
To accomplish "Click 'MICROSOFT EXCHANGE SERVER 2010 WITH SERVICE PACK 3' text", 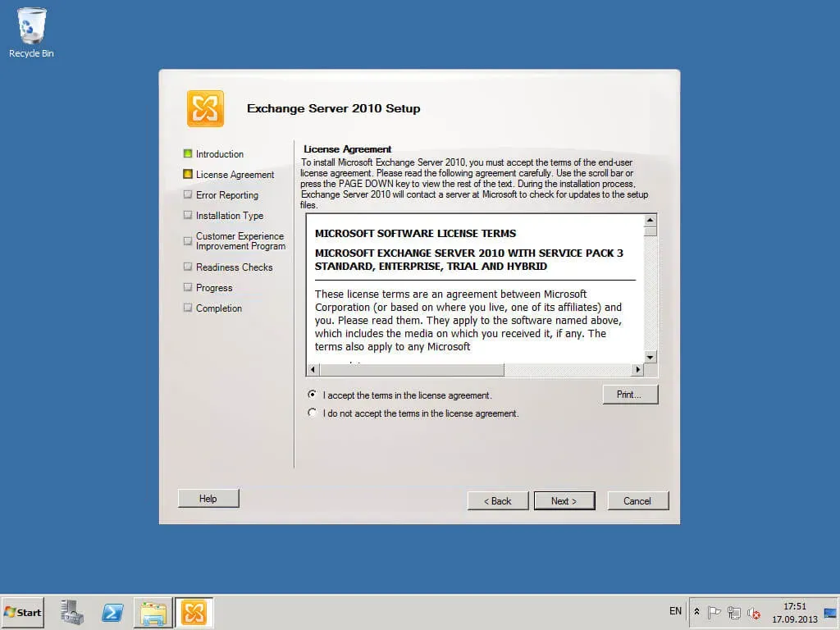I will point(468,253).
